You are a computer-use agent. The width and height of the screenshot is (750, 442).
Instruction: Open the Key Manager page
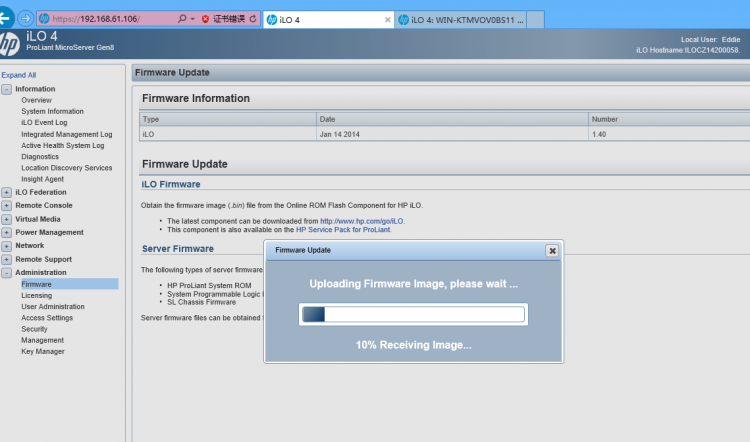click(x=43, y=351)
